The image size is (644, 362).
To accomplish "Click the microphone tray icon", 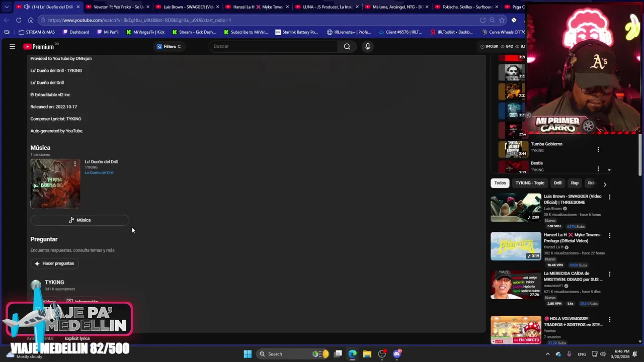I will [569, 354].
